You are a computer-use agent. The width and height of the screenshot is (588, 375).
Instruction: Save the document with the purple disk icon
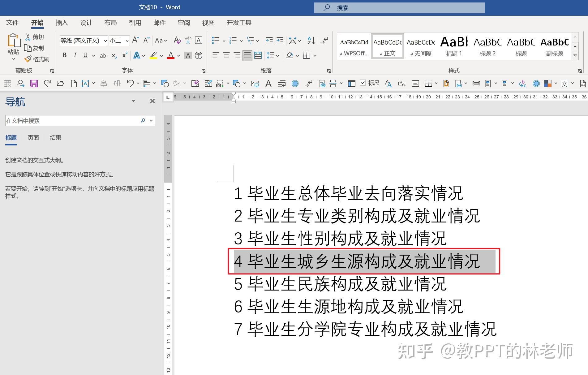click(34, 83)
